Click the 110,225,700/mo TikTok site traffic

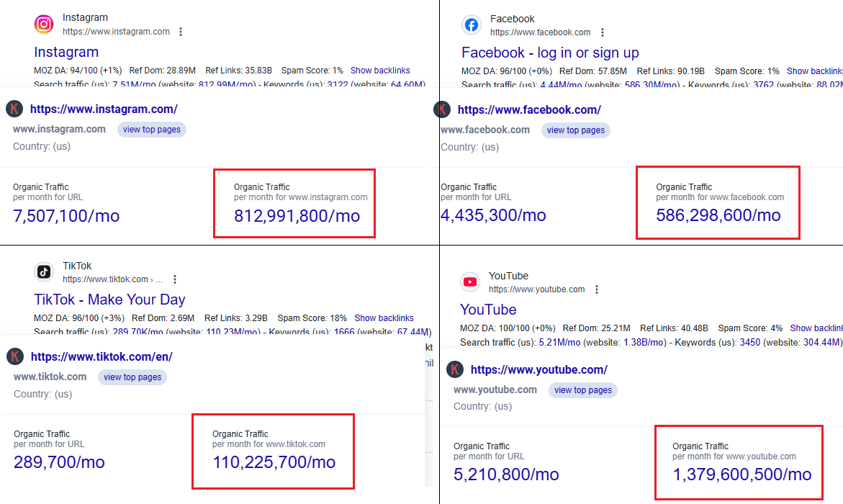[274, 462]
